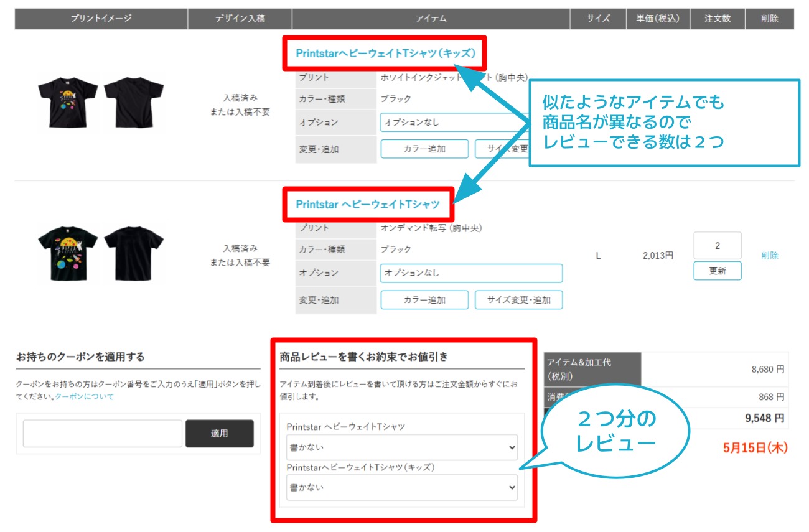The image size is (809, 532).
Task: Open the クーポンについて link
Action: [84, 396]
